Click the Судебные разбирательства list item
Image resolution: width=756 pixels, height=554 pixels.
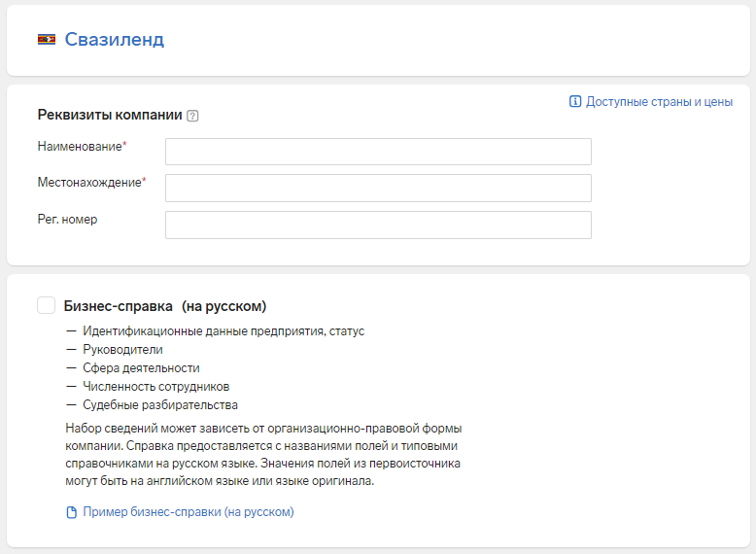click(x=160, y=404)
